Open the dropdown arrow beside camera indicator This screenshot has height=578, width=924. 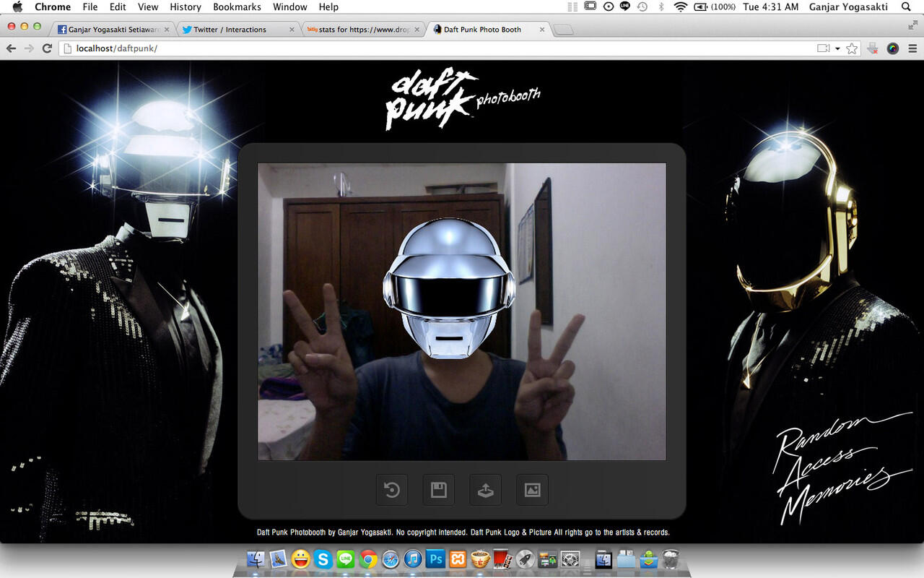point(837,49)
